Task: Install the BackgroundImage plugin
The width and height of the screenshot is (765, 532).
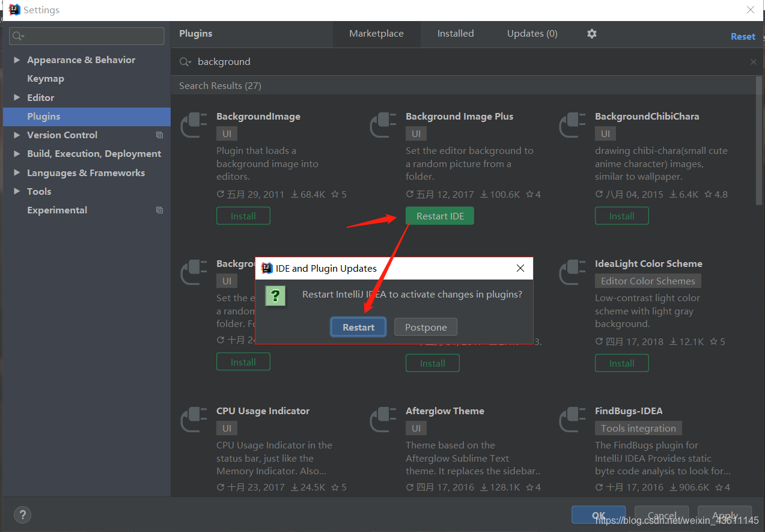Action: pyautogui.click(x=243, y=216)
